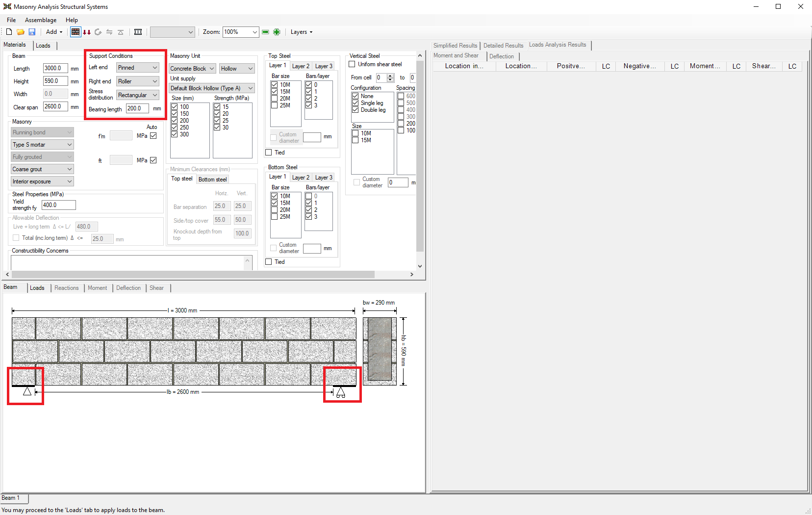Expand the Stress distribution Rectangular dropdown
The height and width of the screenshot is (515, 812).
(x=138, y=95)
